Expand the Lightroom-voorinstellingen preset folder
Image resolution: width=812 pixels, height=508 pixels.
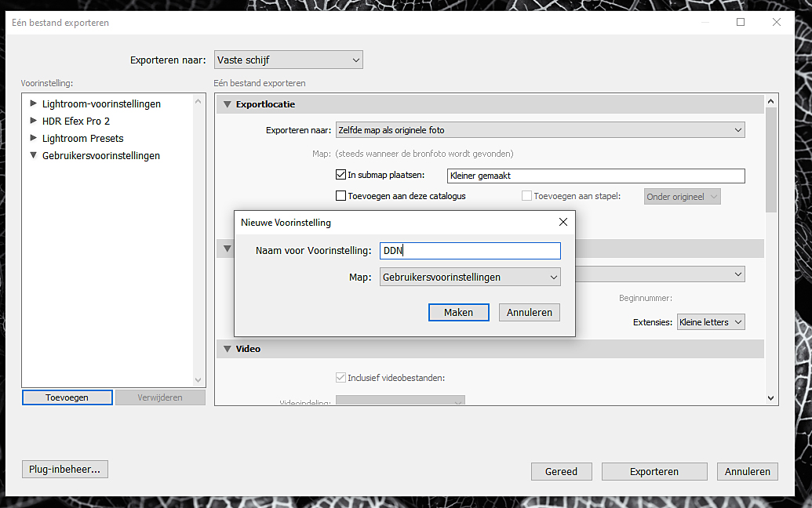tap(33, 103)
